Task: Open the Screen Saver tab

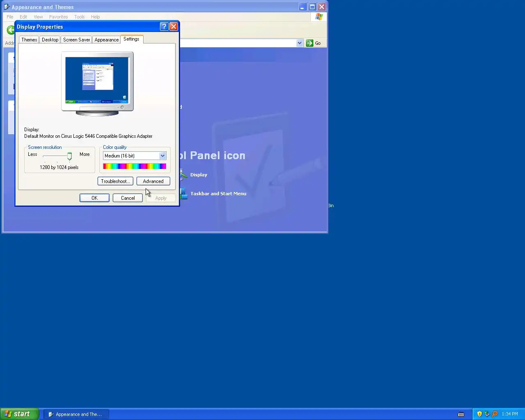Action: click(x=77, y=40)
